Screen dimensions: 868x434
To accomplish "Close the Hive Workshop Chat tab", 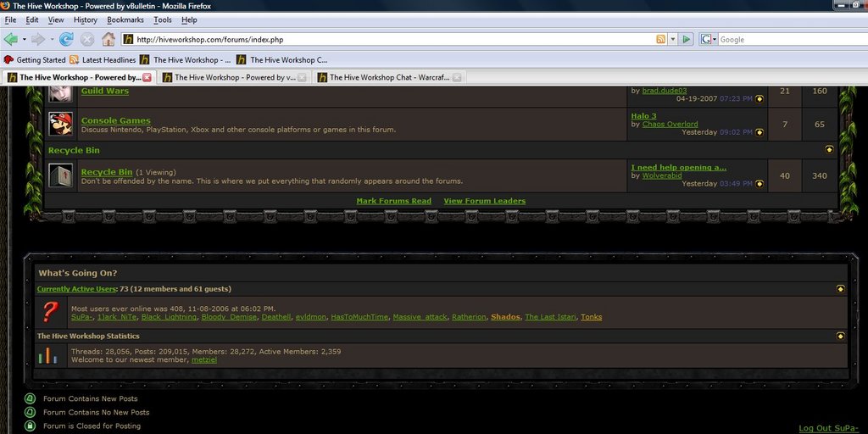I will point(456,77).
